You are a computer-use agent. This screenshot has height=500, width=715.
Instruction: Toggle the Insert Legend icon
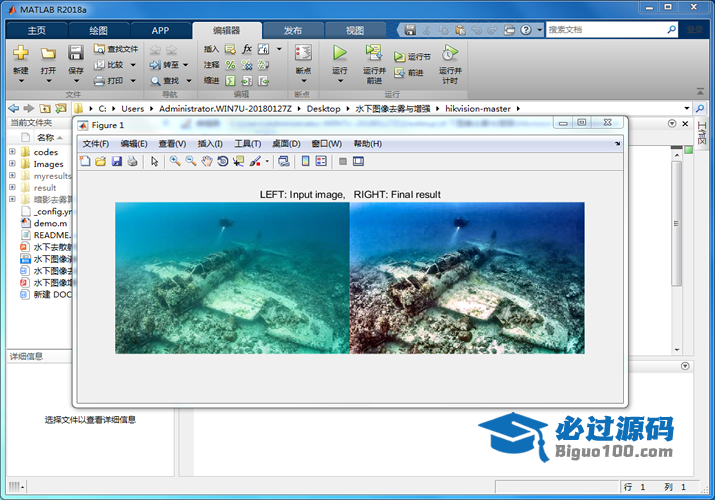(x=321, y=161)
